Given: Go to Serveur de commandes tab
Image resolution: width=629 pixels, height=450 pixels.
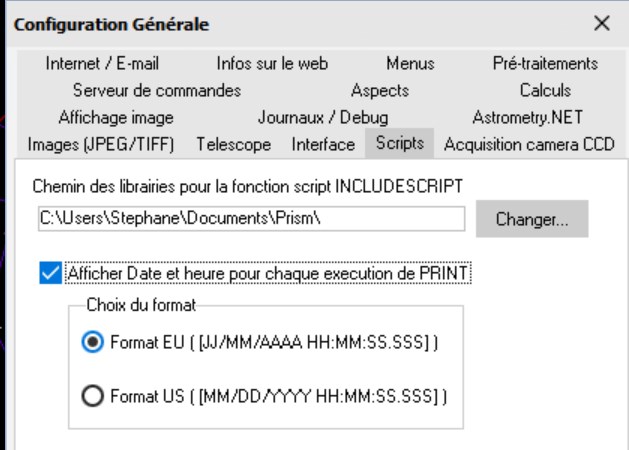Looking at the screenshot, I should (x=157, y=91).
